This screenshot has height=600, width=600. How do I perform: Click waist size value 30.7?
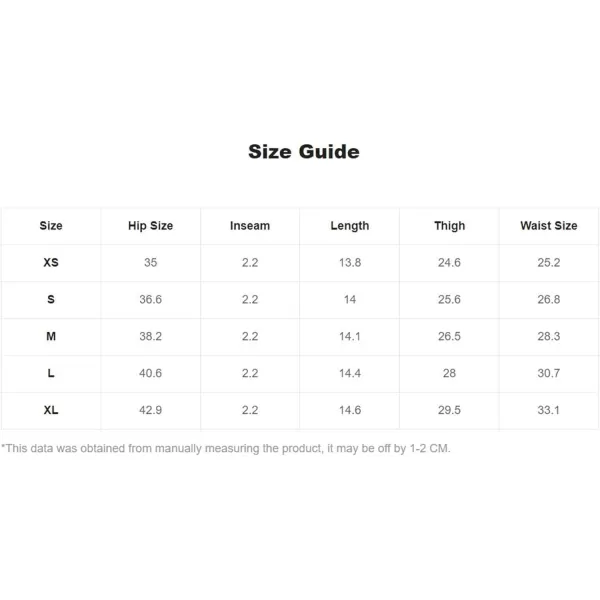point(549,373)
